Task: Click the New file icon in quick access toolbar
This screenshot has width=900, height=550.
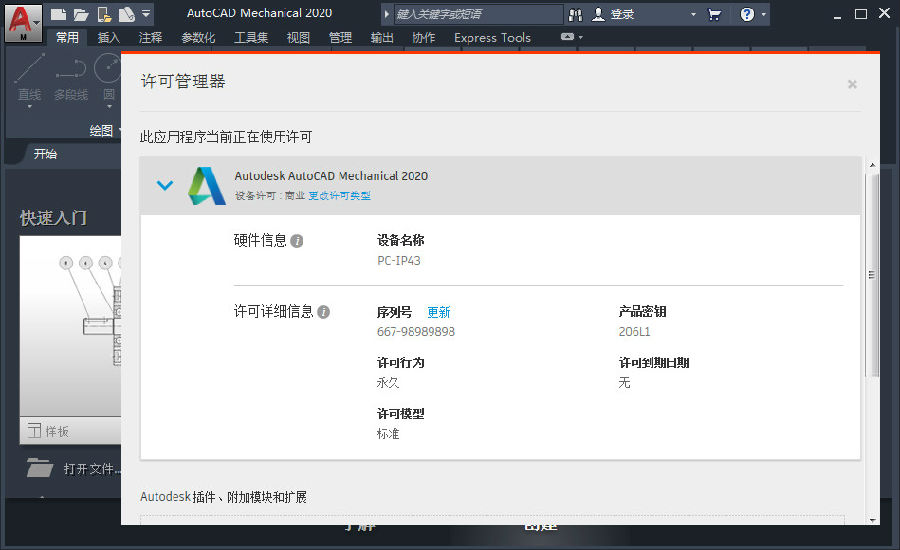Action: (x=58, y=14)
